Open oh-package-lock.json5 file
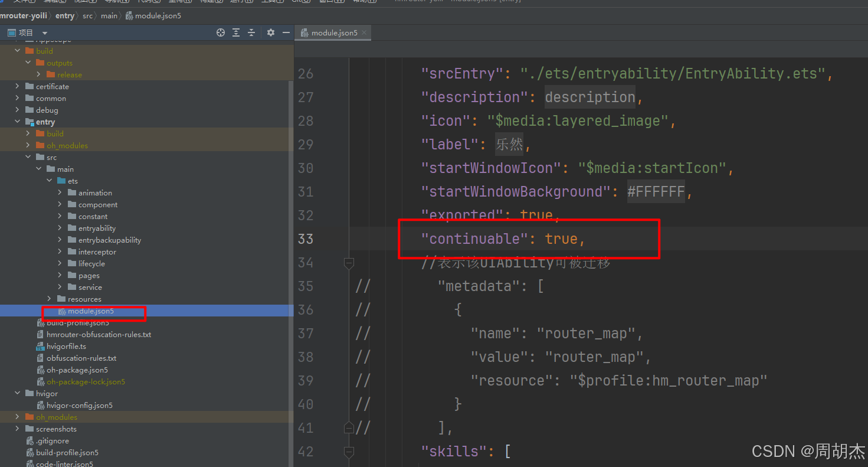Image resolution: width=868 pixels, height=467 pixels. (x=86, y=381)
